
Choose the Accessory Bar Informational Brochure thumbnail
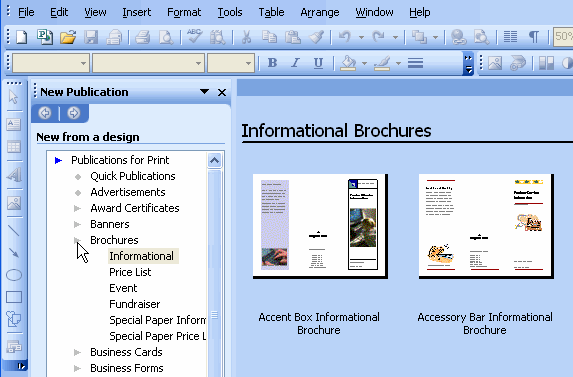click(486, 226)
